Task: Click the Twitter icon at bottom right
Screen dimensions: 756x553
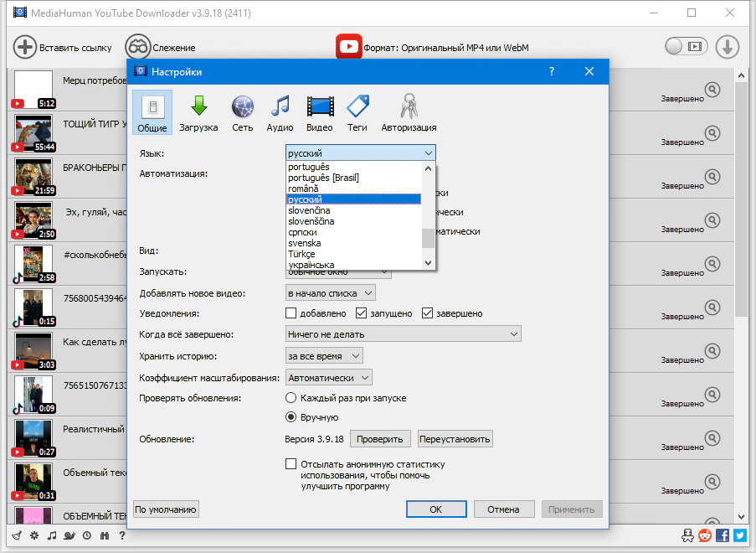Action: click(x=740, y=535)
